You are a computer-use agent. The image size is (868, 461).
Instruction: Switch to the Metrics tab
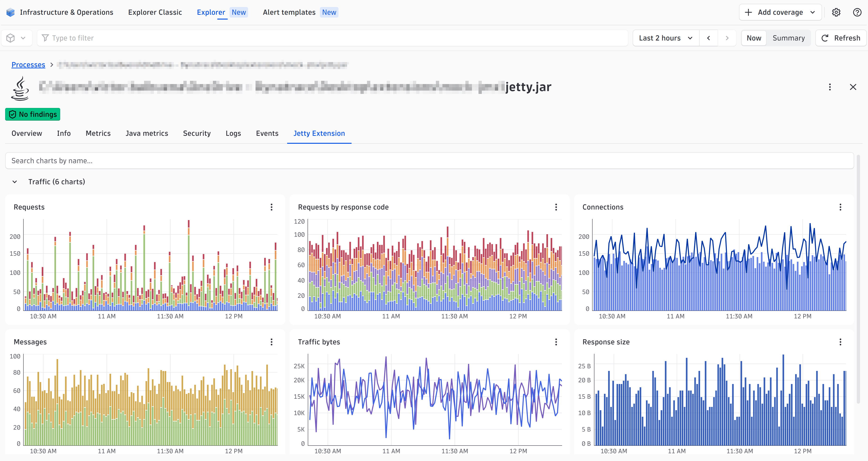(x=98, y=133)
